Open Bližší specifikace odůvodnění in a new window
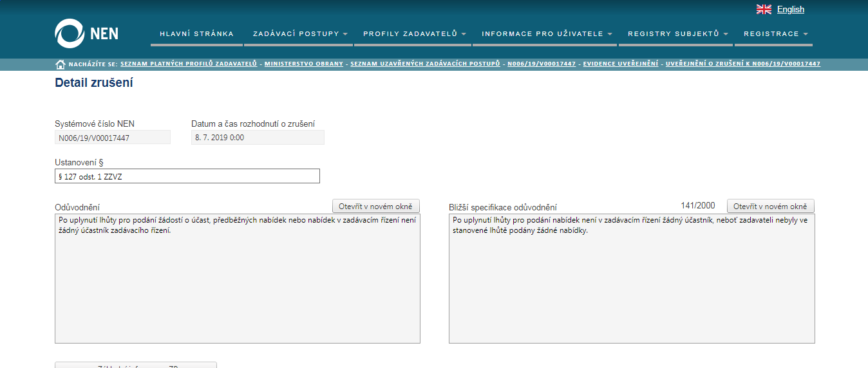This screenshot has width=868, height=368. coord(771,207)
